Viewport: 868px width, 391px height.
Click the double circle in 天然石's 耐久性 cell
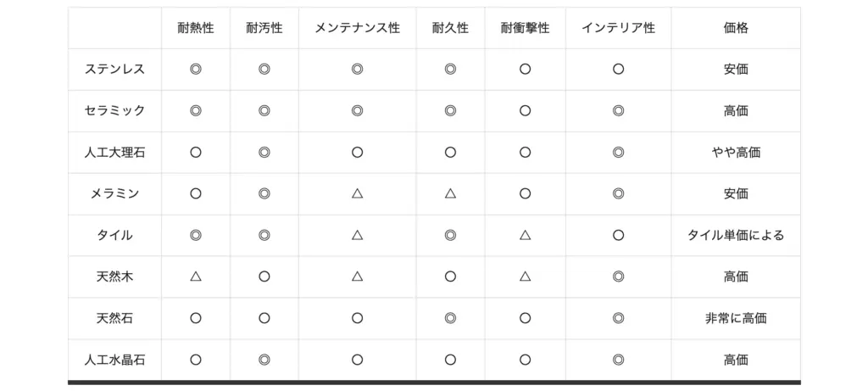450,318
